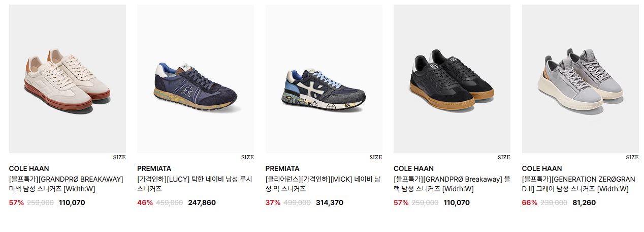The width and height of the screenshot is (644, 232).
Task: Open the black Cole Haan Breakaway image
Action: [x=452, y=79]
